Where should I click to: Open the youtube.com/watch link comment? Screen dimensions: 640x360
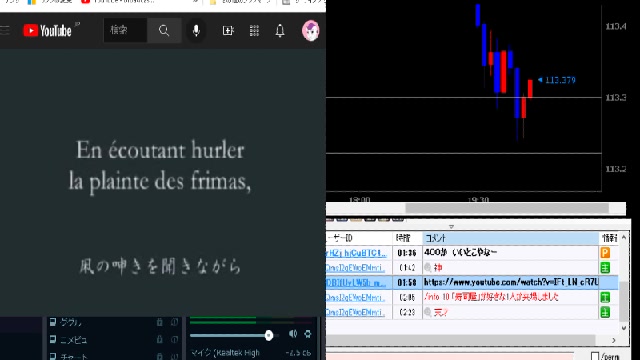point(511,282)
